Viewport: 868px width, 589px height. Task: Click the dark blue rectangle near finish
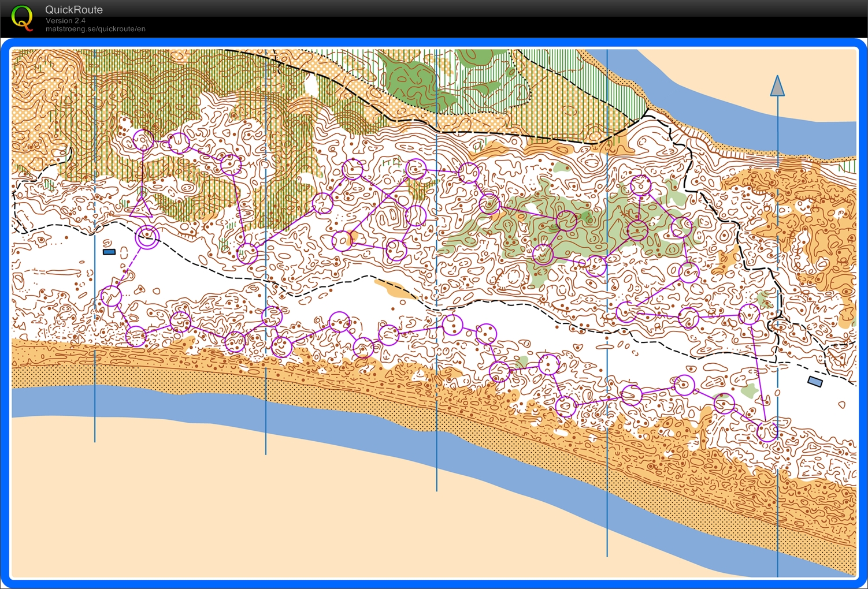[x=109, y=252]
